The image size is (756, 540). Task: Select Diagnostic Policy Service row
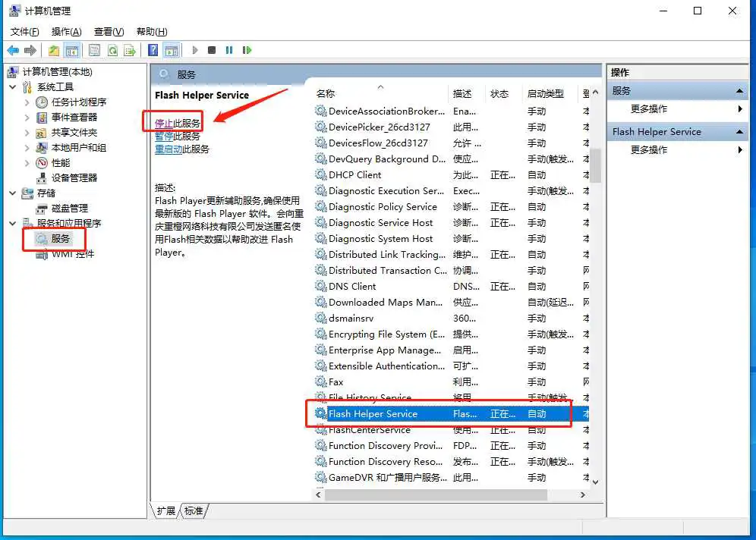pos(451,206)
